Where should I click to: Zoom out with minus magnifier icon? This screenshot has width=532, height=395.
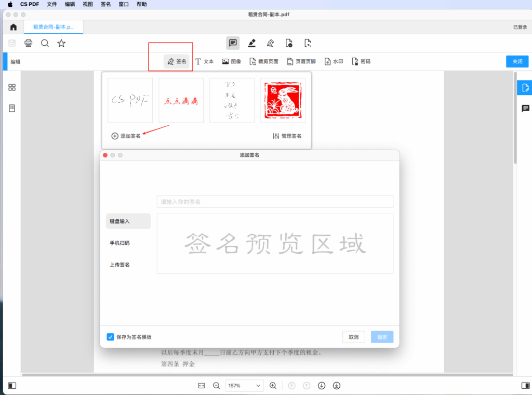[217, 386]
